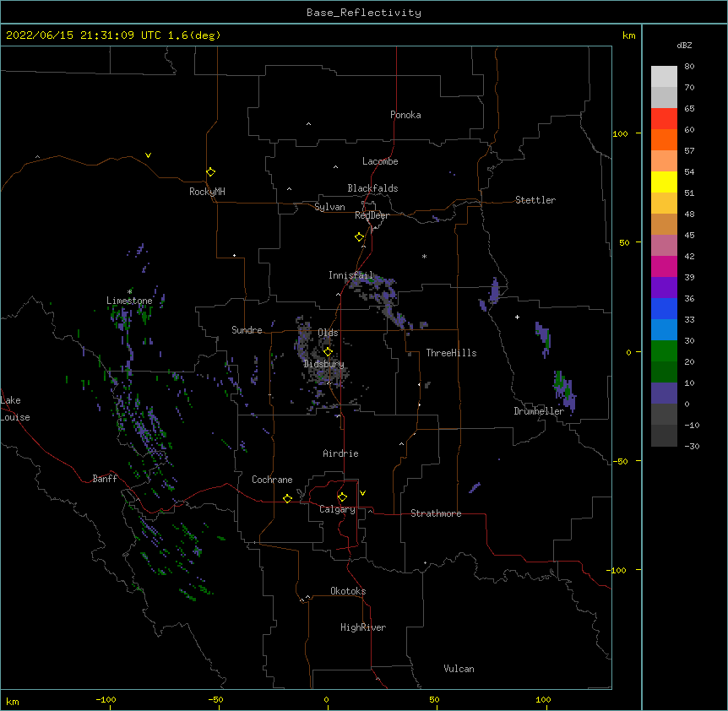Click the RockyMH label
This screenshot has height=711, width=728.
coord(207,192)
